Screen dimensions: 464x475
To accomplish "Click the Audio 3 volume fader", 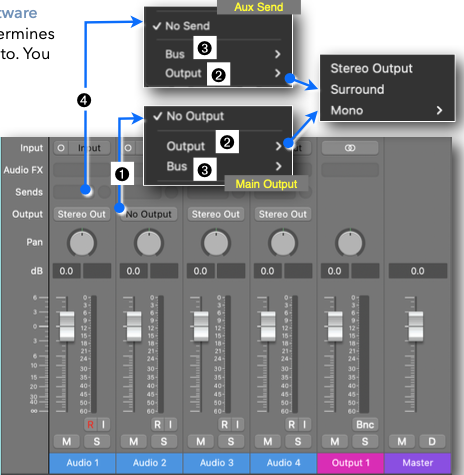I will (x=201, y=326).
